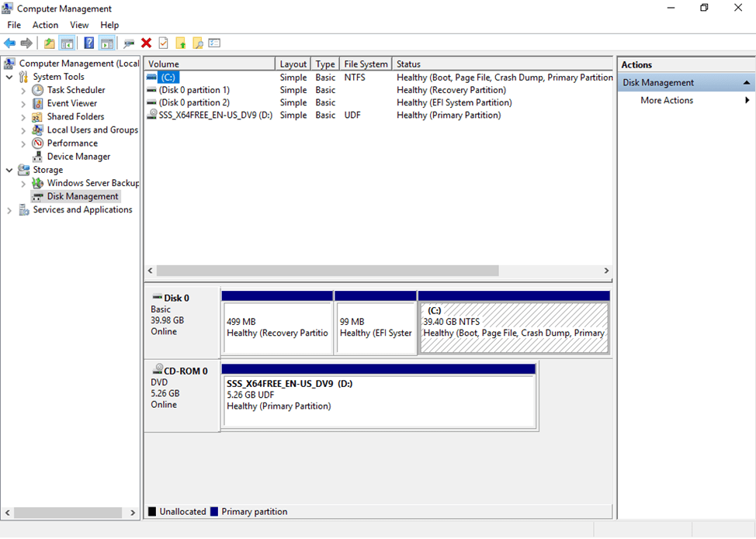The image size is (756, 539).
Task: Click the connect drive toolbar icon
Action: [129, 43]
